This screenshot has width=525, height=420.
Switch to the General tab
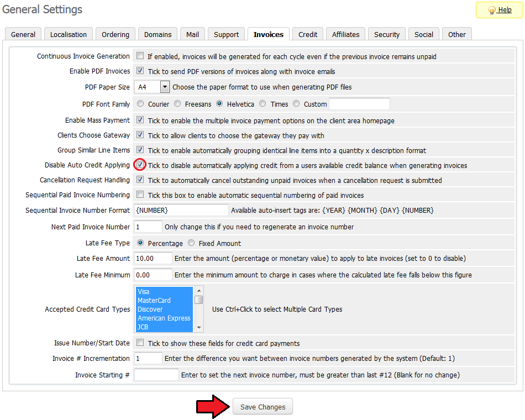pos(23,34)
